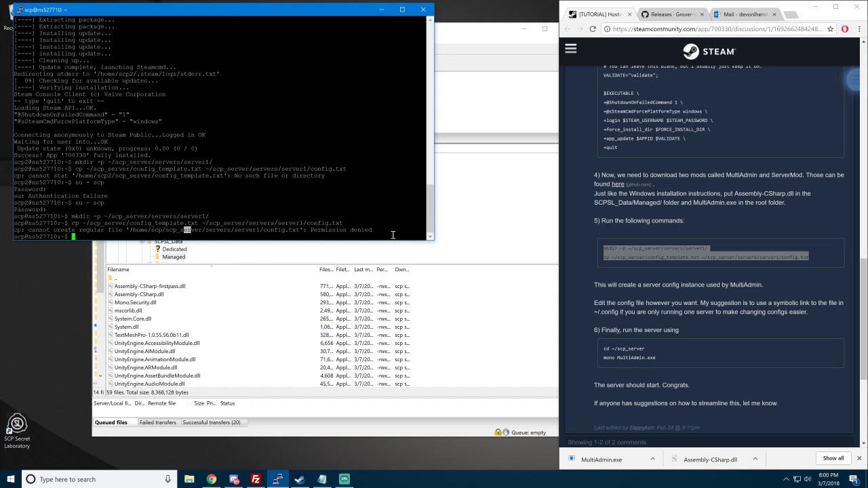Open a new Chrome tab
Image resolution: width=868 pixels, height=488 pixels.
coord(791,14)
